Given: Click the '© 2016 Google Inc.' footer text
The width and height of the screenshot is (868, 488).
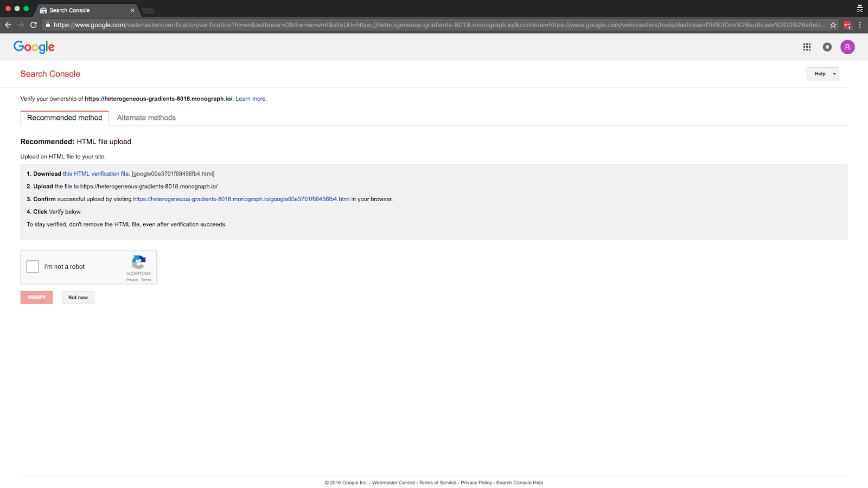Looking at the screenshot, I should (346, 483).
